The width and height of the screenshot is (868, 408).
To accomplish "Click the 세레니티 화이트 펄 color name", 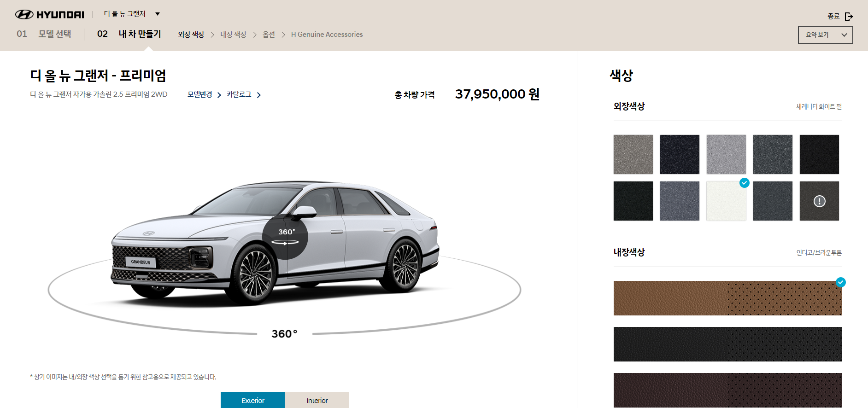I will click(819, 107).
